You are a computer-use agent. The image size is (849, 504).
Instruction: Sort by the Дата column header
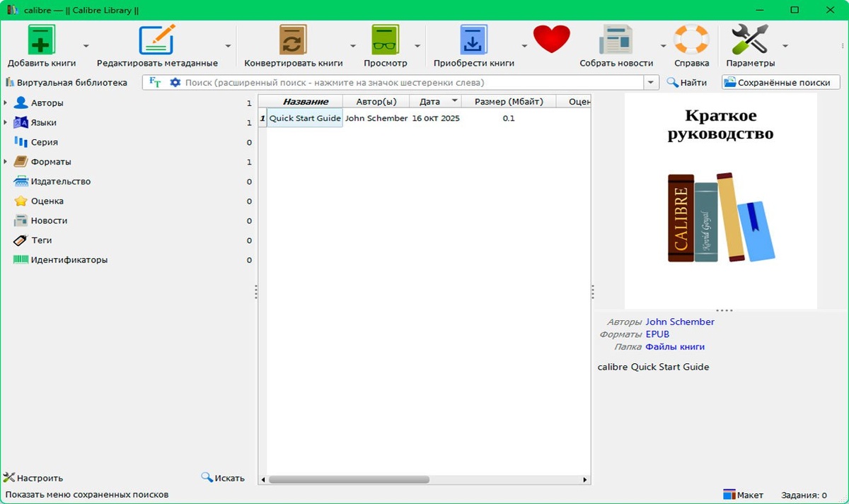click(x=436, y=102)
